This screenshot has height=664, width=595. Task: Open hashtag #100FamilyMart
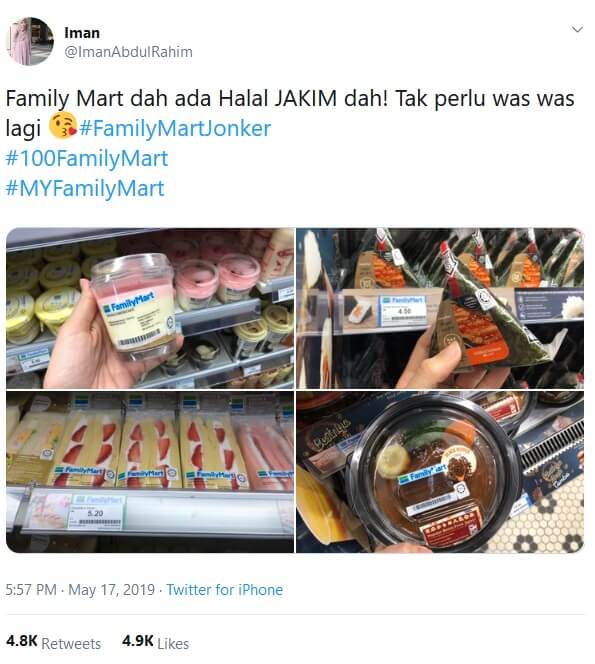(87, 158)
